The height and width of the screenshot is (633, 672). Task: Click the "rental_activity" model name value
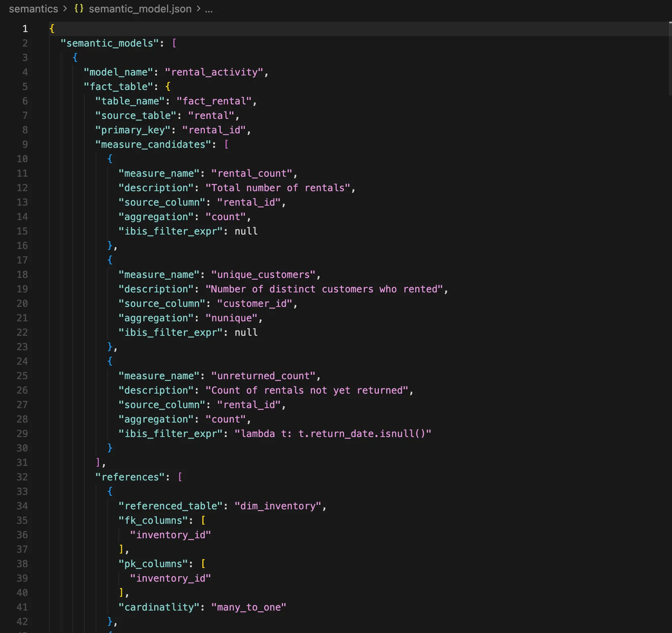tap(214, 72)
